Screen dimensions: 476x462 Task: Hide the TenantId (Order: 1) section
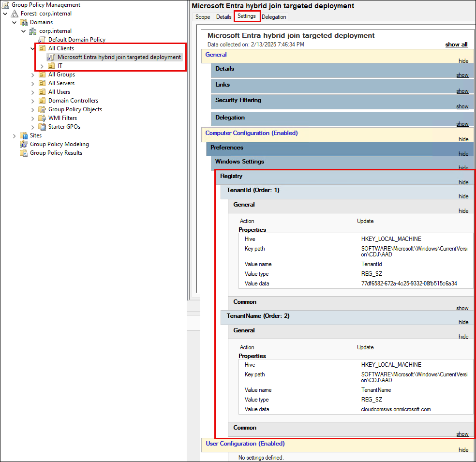tap(463, 196)
